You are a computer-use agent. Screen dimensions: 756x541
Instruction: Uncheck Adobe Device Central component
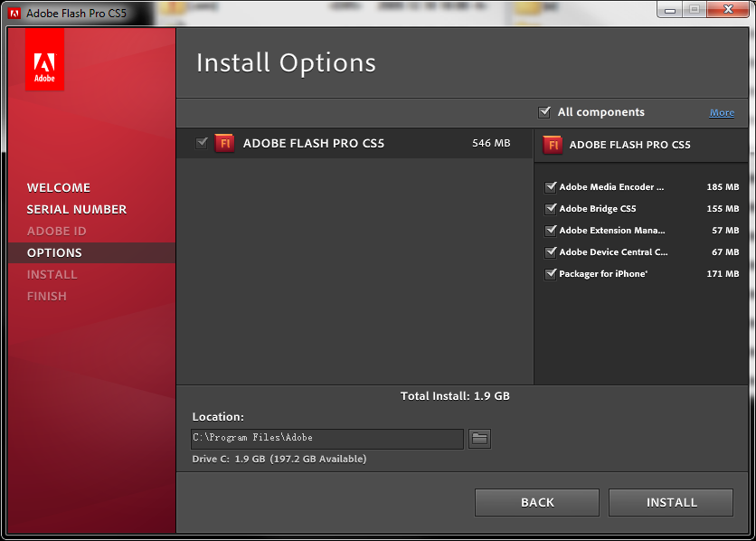tap(550, 252)
